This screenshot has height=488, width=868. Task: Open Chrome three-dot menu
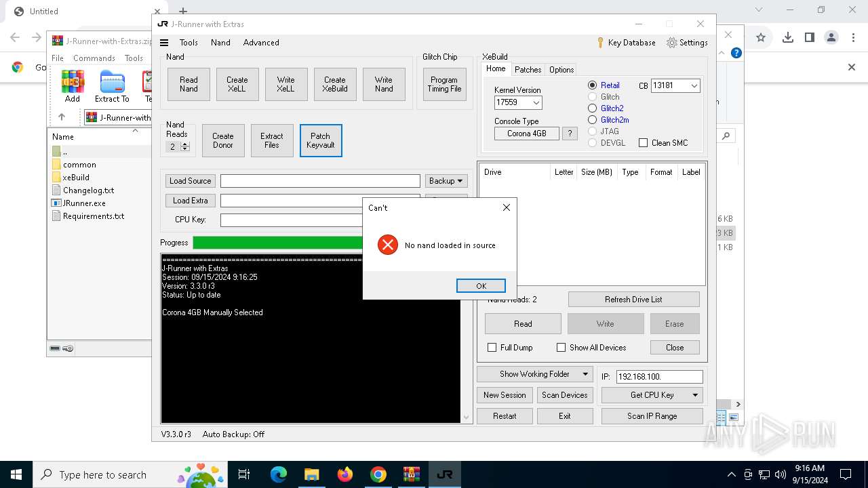pyautogui.click(x=853, y=37)
